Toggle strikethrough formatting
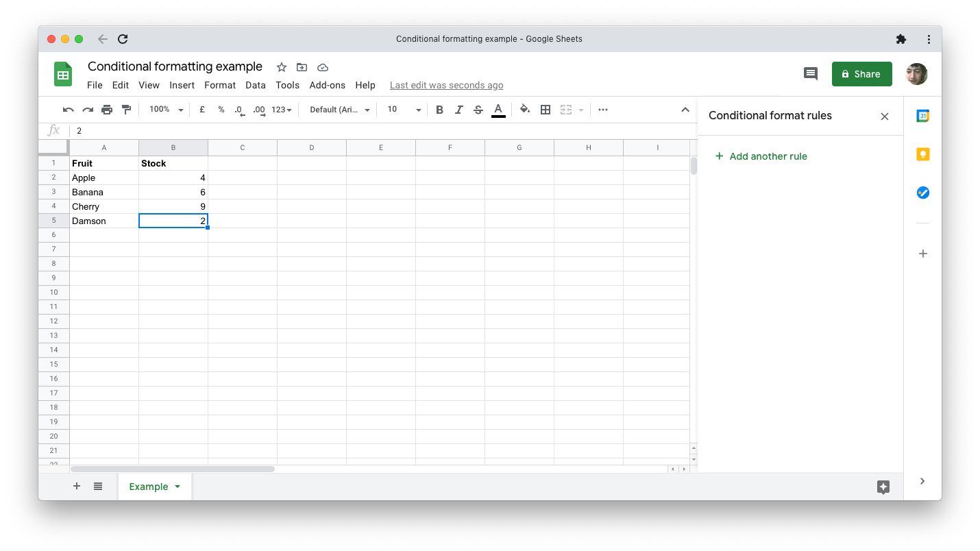980x551 pixels. click(x=478, y=110)
